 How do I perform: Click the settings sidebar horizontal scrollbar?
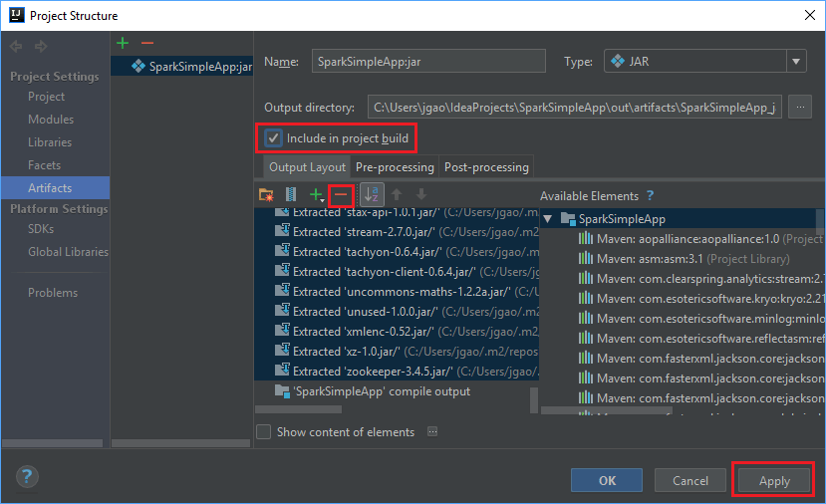[53, 443]
